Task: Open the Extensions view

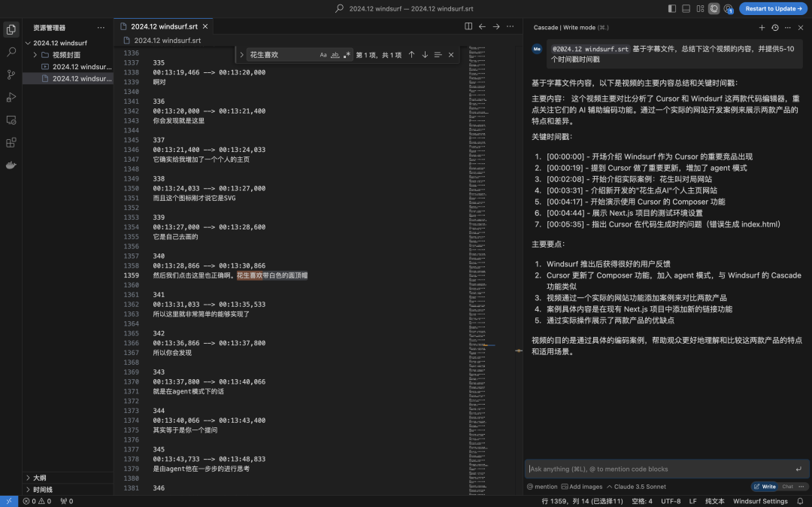Action: tap(11, 142)
